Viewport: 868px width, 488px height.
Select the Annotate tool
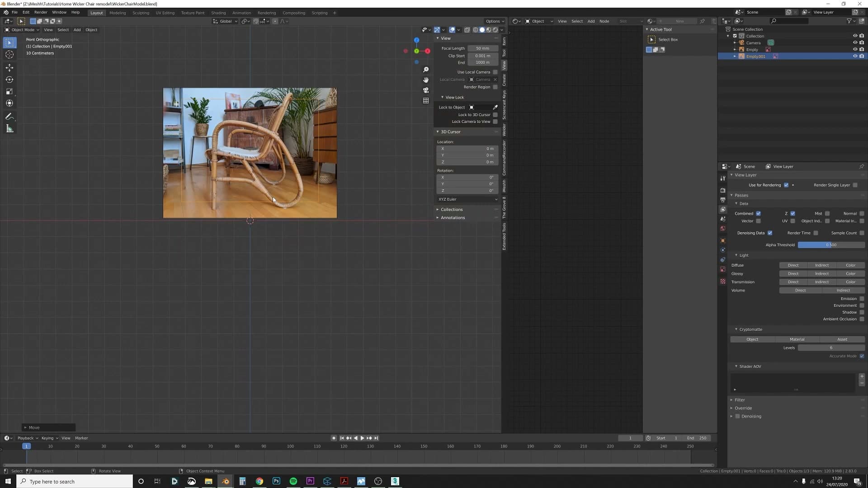tap(9, 117)
